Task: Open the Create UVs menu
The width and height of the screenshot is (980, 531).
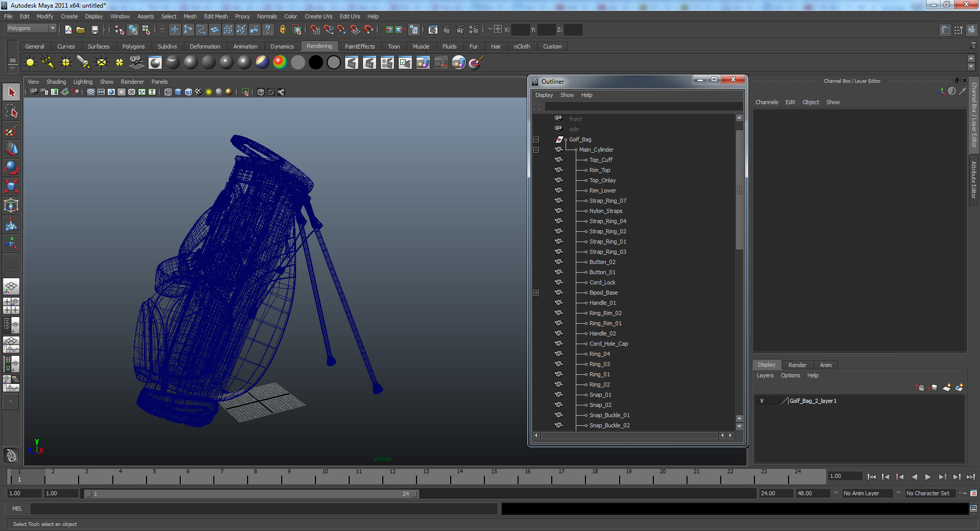Action: [x=318, y=16]
